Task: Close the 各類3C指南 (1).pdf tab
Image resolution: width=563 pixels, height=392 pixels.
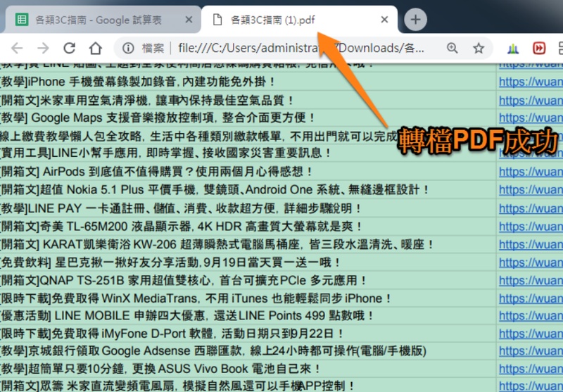Action: [x=384, y=20]
